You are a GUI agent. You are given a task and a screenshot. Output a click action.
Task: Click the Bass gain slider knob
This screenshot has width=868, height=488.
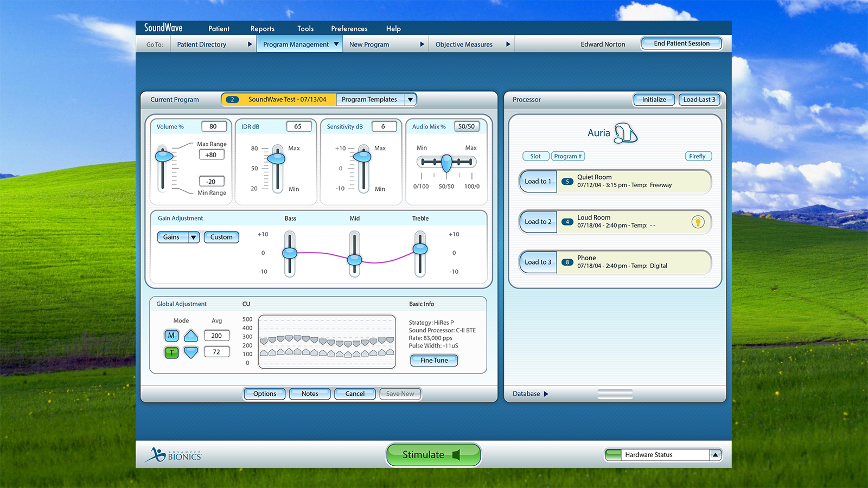pyautogui.click(x=290, y=253)
